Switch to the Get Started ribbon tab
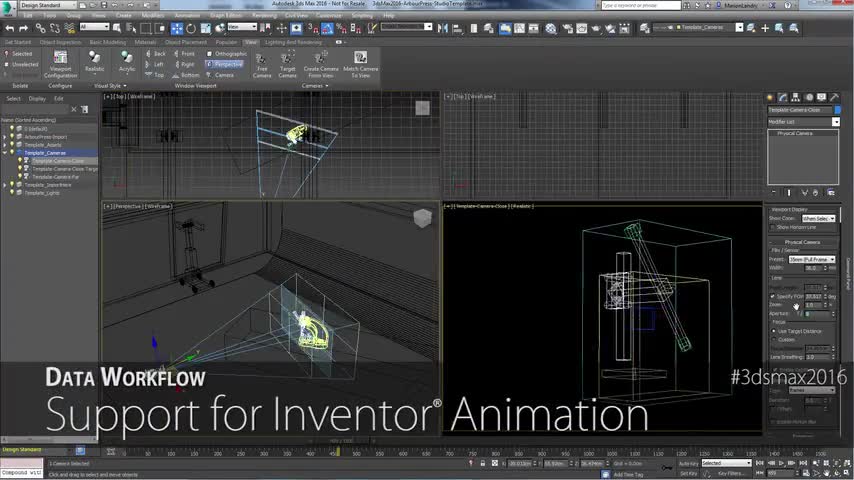Viewport: 854px width, 480px height. point(18,42)
